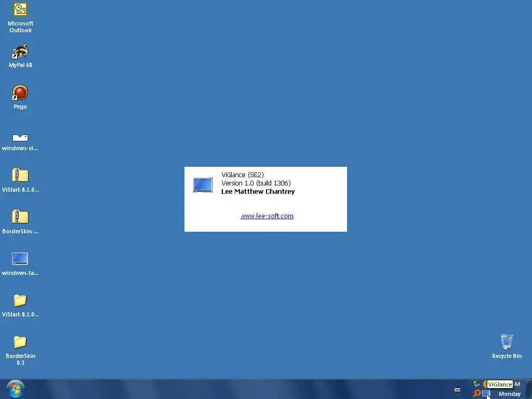
Task: Click the Lee Matthew Chantrey author text
Action: [x=258, y=191]
